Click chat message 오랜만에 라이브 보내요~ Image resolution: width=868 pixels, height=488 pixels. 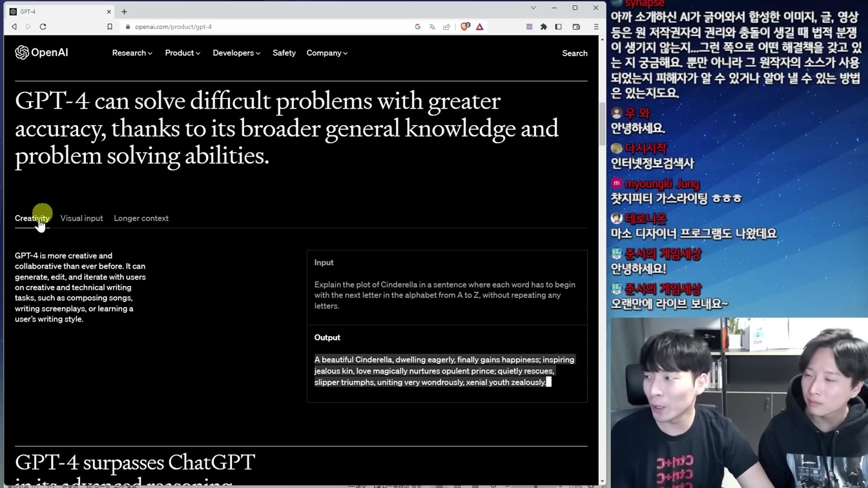pos(669,304)
